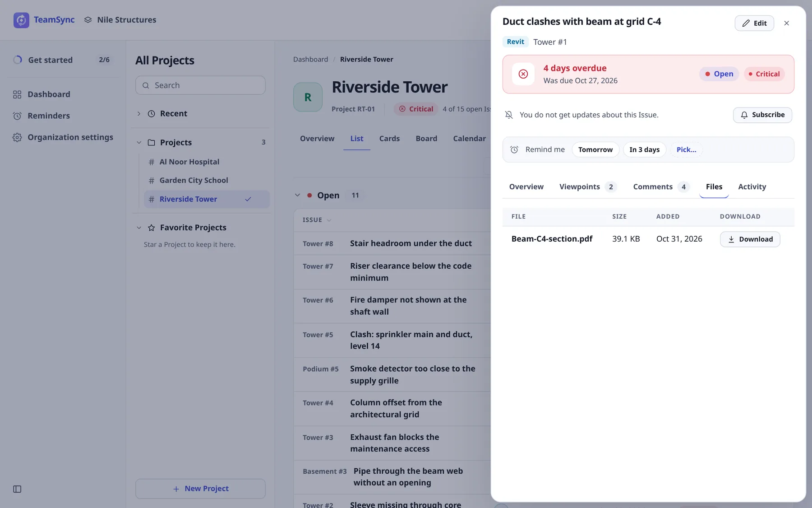Click the Edit issue button
Viewport: 812px width, 508px height.
[x=754, y=23]
